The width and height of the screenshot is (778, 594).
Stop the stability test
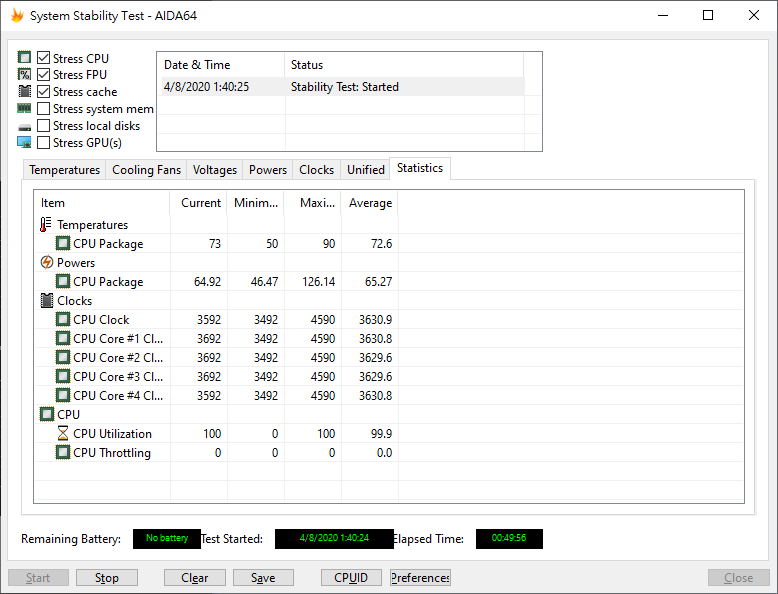pyautogui.click(x=107, y=578)
